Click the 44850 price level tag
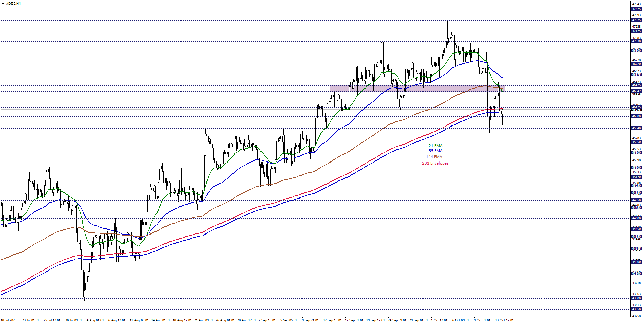 tap(636, 200)
